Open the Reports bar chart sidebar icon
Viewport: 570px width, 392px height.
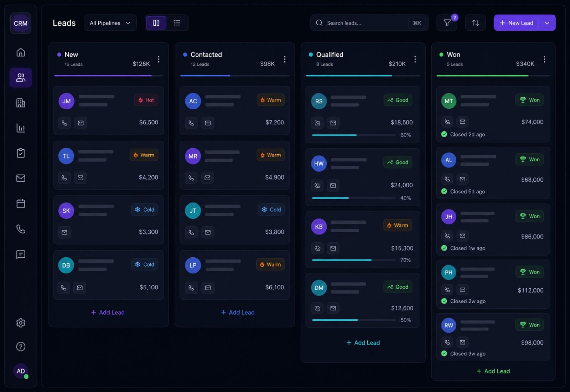(21, 128)
